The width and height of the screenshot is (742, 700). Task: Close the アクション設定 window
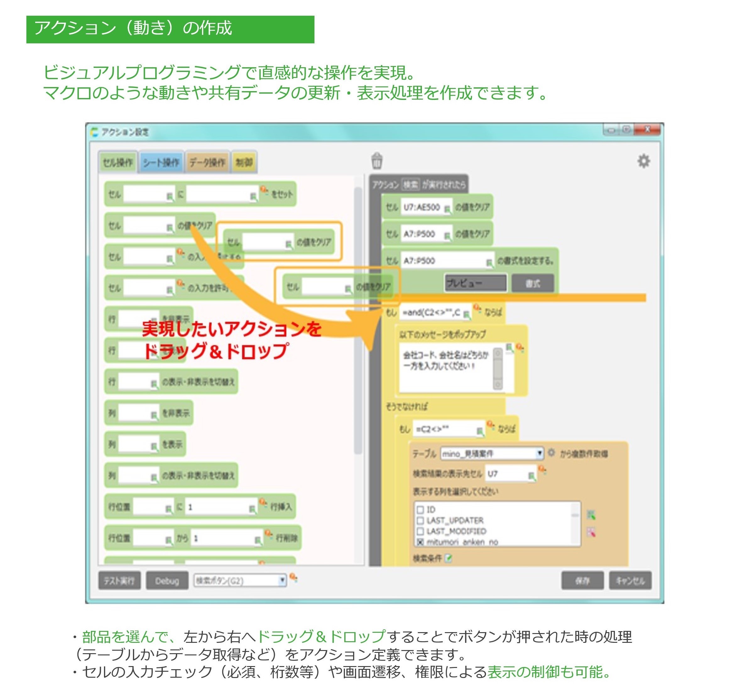coord(647,129)
